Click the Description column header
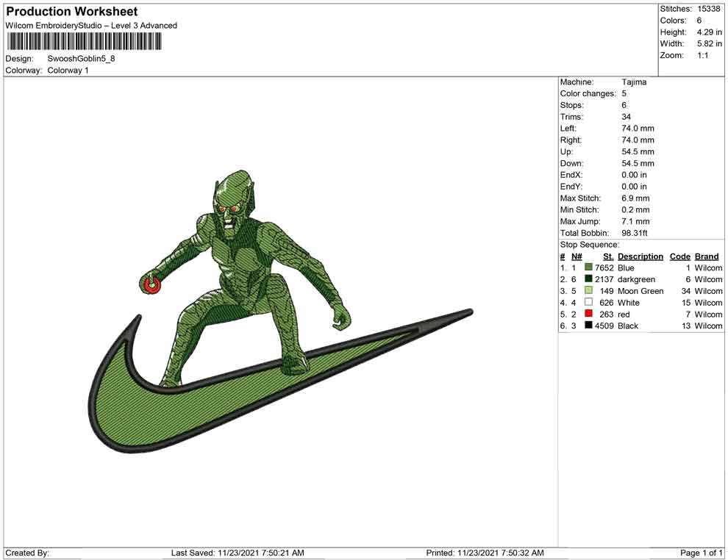 pos(640,256)
